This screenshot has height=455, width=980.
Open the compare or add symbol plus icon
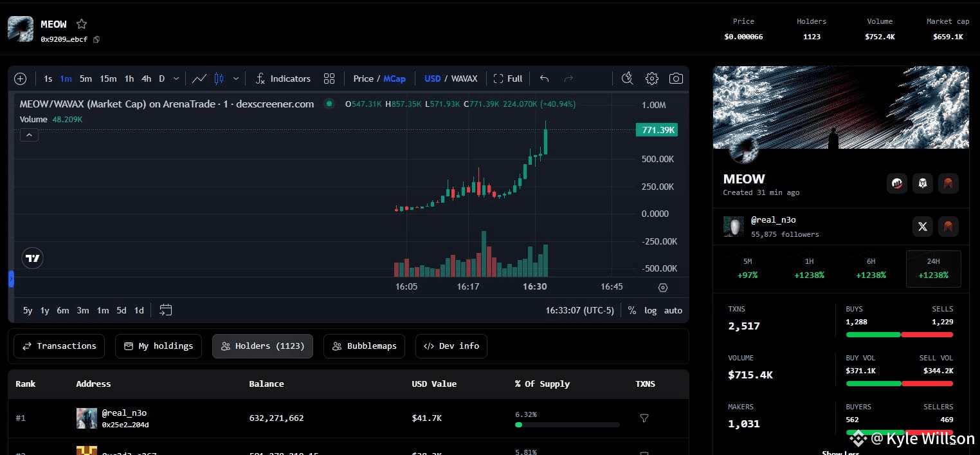21,79
